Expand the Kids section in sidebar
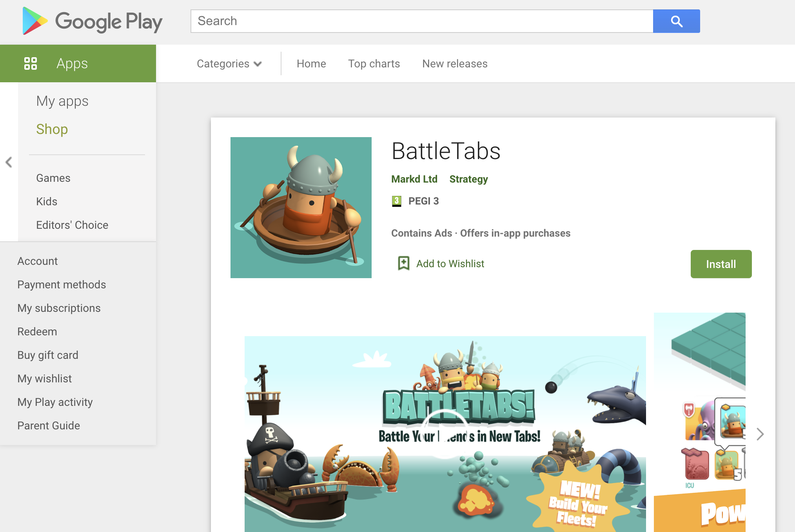Screen dimensions: 795x532 click(46, 201)
